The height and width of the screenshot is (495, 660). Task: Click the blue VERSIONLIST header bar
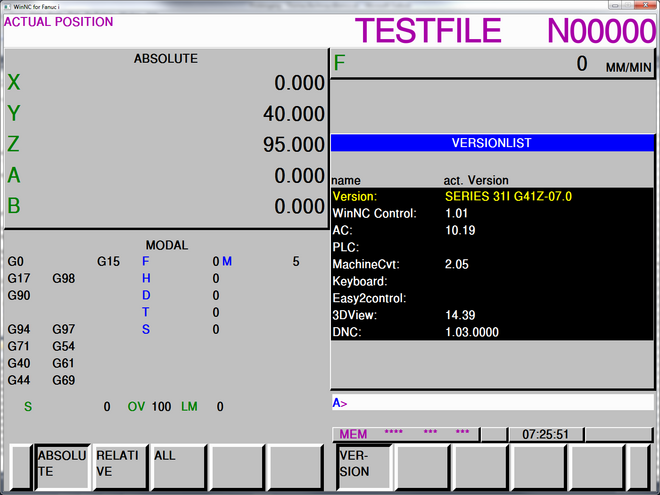tap(492, 143)
